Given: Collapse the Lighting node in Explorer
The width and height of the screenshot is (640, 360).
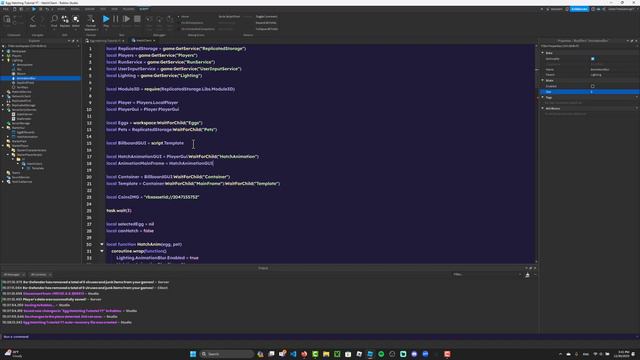Looking at the screenshot, I should pyautogui.click(x=3, y=60).
